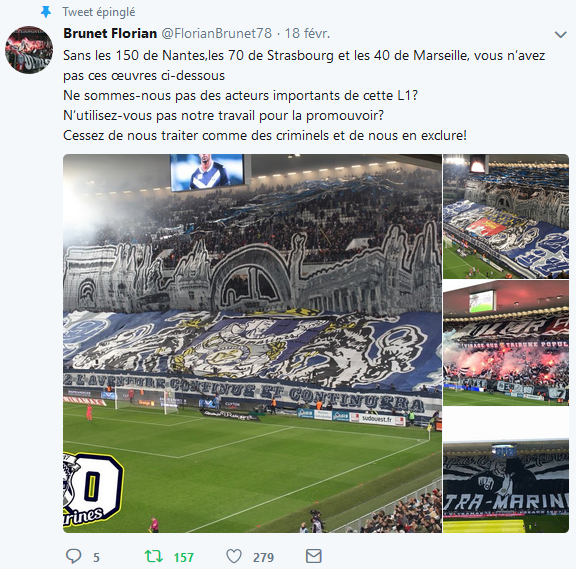Click the retweet count 157
Image resolution: width=576 pixels, height=569 pixels.
click(183, 557)
